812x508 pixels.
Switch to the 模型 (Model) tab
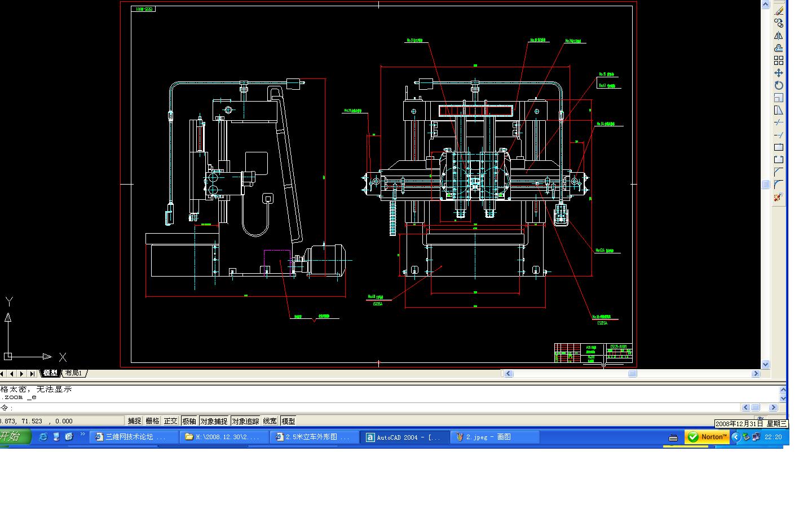point(50,373)
